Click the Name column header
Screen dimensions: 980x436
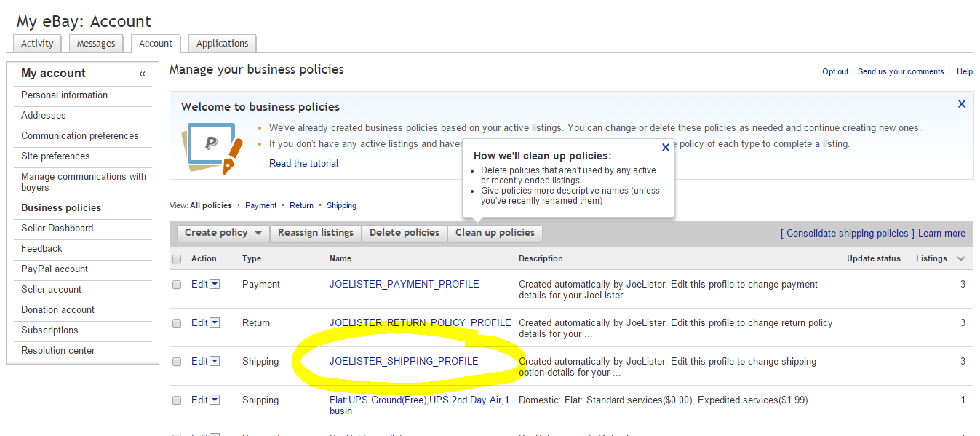[x=340, y=258]
